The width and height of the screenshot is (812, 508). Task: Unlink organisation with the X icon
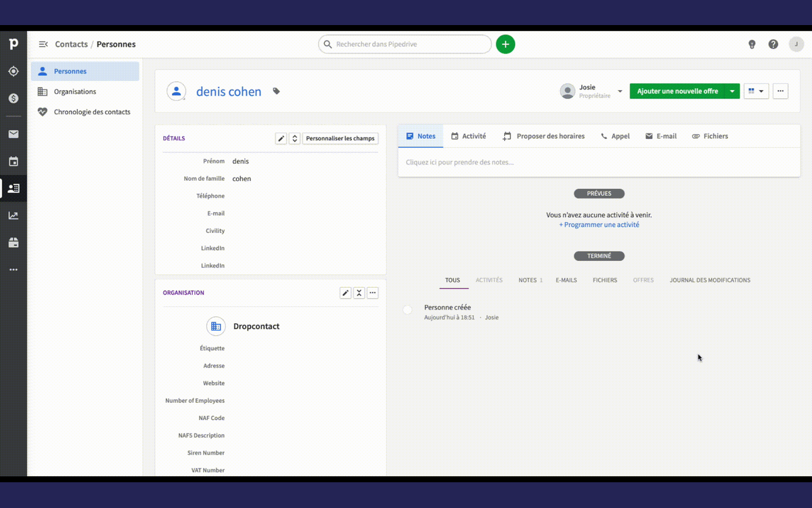coord(359,293)
